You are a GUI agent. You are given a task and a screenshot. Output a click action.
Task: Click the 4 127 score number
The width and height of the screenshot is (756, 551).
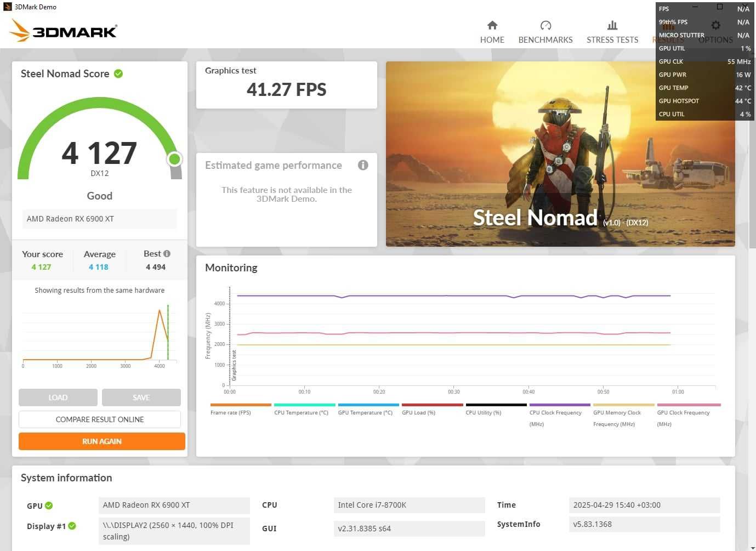point(99,153)
